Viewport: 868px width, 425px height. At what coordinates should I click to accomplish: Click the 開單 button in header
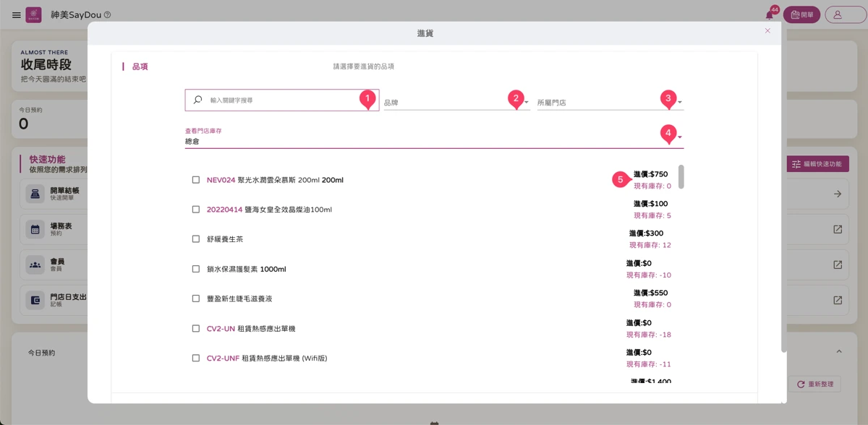click(801, 15)
